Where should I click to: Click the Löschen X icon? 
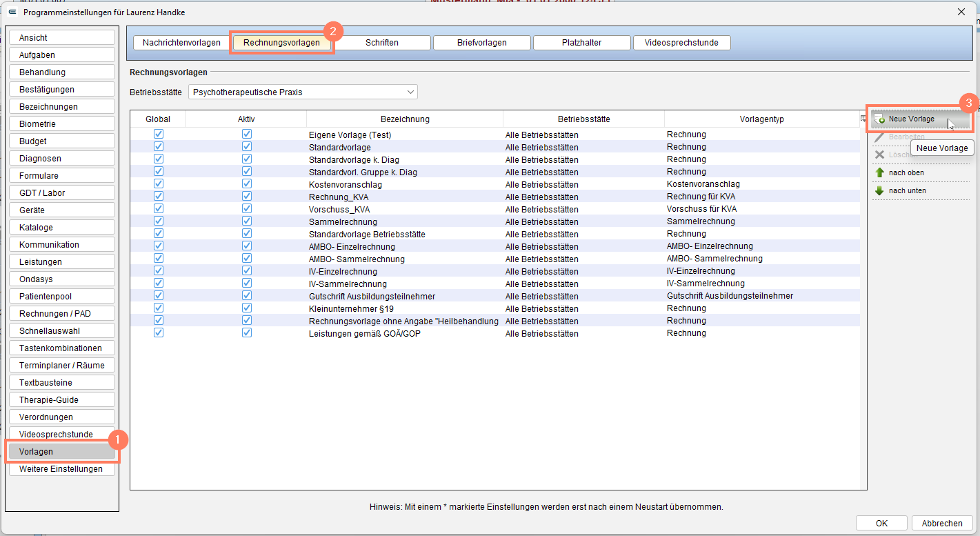[879, 155]
